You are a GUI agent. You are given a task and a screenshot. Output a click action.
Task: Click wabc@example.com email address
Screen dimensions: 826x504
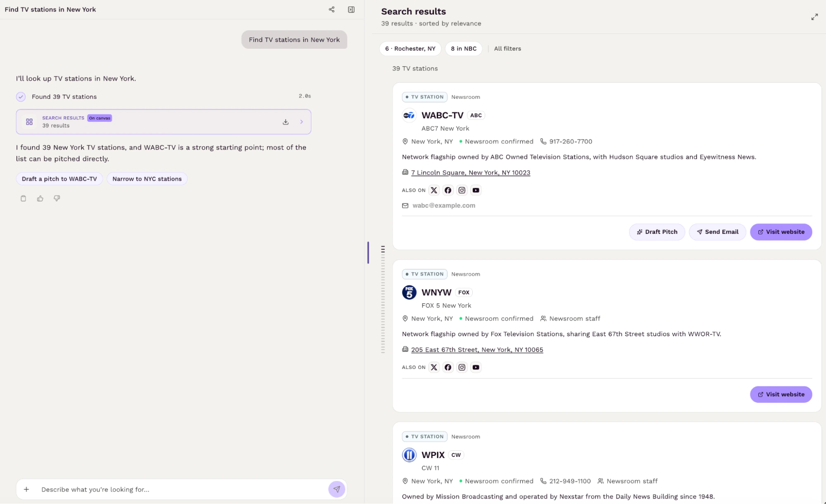[x=444, y=205]
